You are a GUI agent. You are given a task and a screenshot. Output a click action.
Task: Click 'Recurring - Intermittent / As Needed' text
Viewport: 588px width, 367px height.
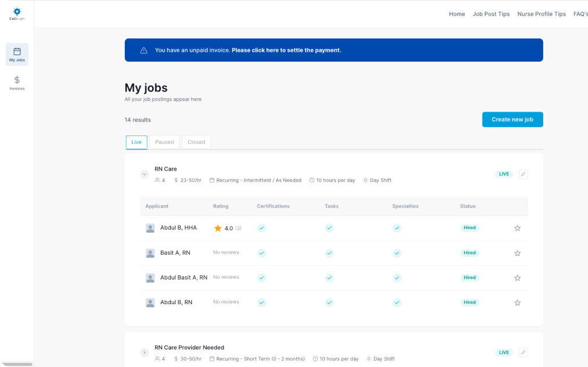tap(259, 180)
